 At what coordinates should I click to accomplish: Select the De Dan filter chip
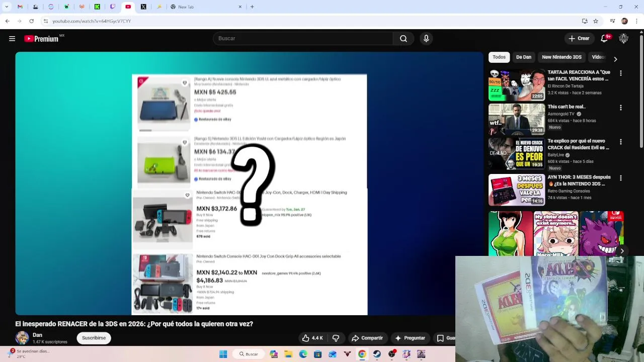point(524,57)
